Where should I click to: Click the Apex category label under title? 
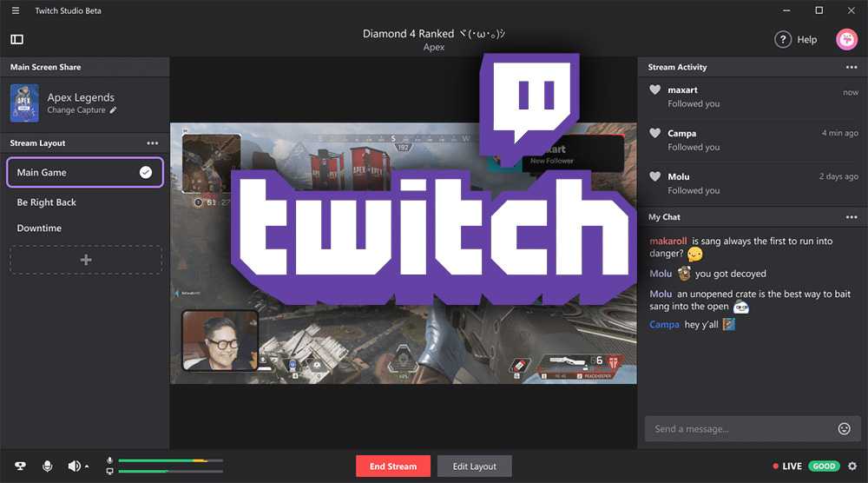coord(434,48)
